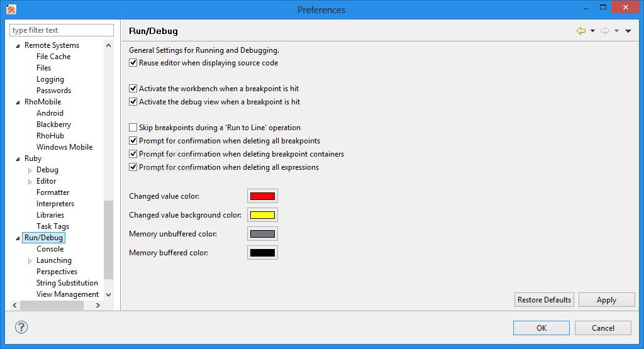Expand the Ruby Debug node
This screenshot has height=349, width=644.
(30, 170)
